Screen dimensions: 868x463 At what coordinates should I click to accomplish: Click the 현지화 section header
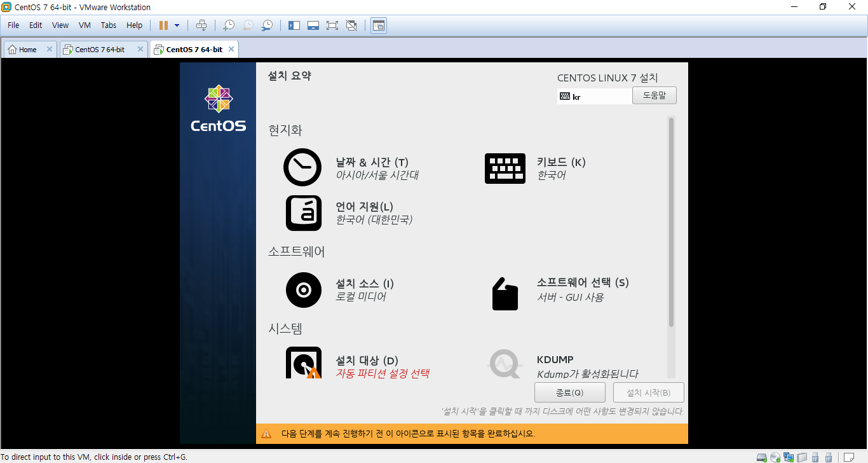pyautogui.click(x=285, y=130)
